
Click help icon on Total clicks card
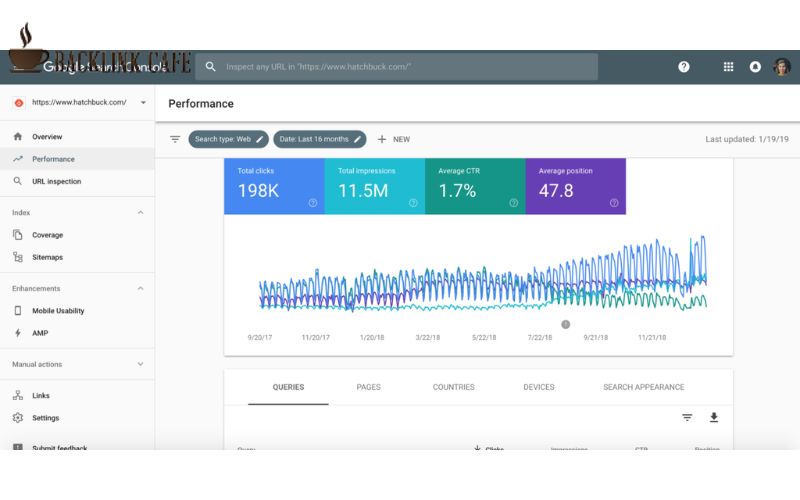pyautogui.click(x=313, y=203)
